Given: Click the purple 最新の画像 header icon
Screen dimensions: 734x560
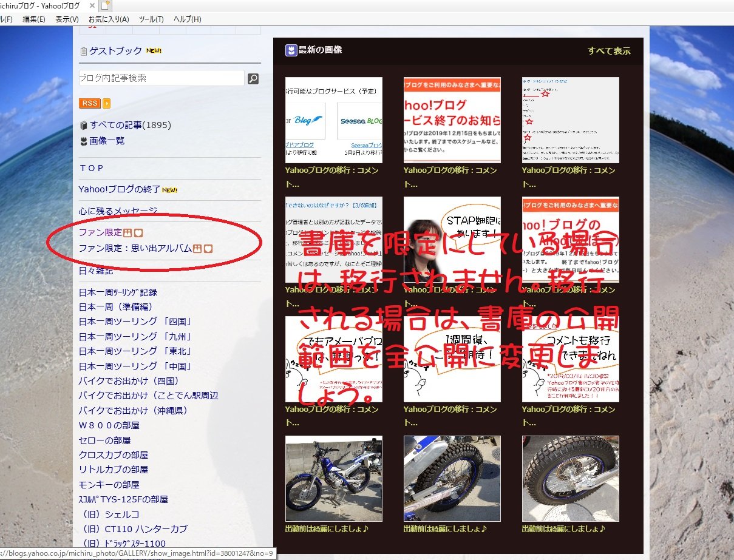Looking at the screenshot, I should (x=291, y=50).
